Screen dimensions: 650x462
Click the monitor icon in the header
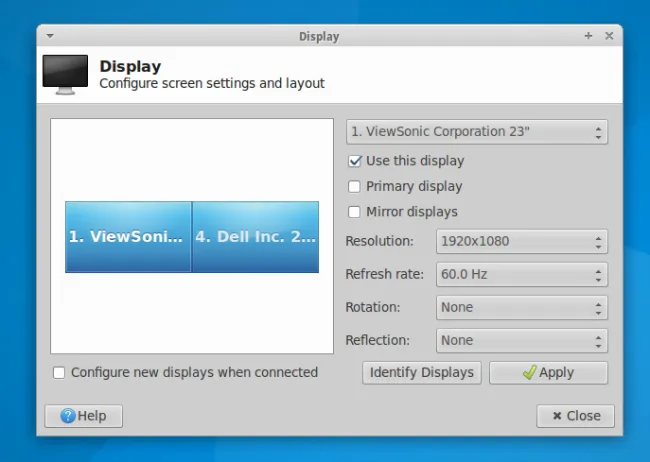pyautogui.click(x=66, y=74)
